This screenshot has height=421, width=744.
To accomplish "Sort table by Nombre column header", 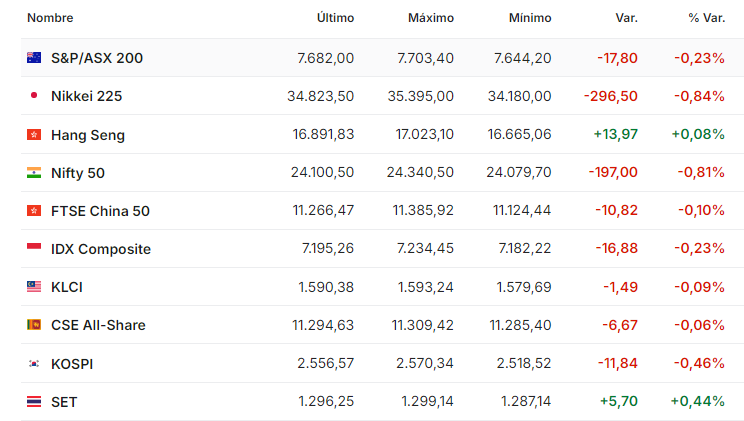I will tap(50, 18).
